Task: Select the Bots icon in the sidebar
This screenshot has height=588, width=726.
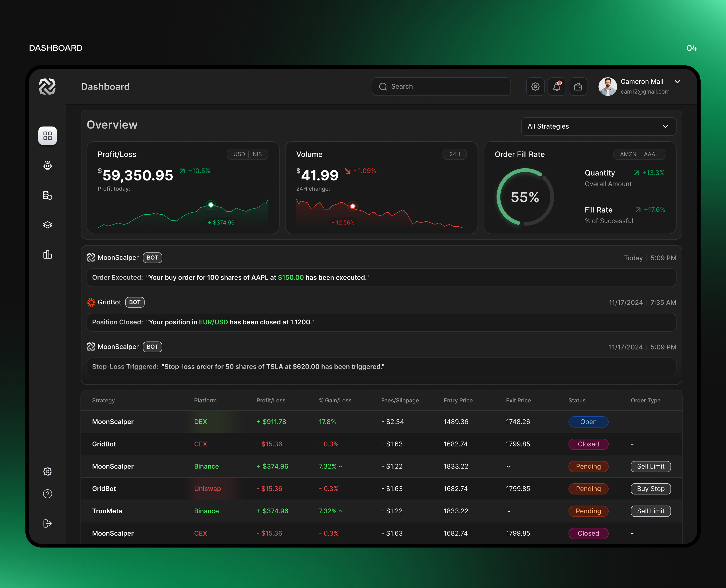Action: click(x=47, y=166)
